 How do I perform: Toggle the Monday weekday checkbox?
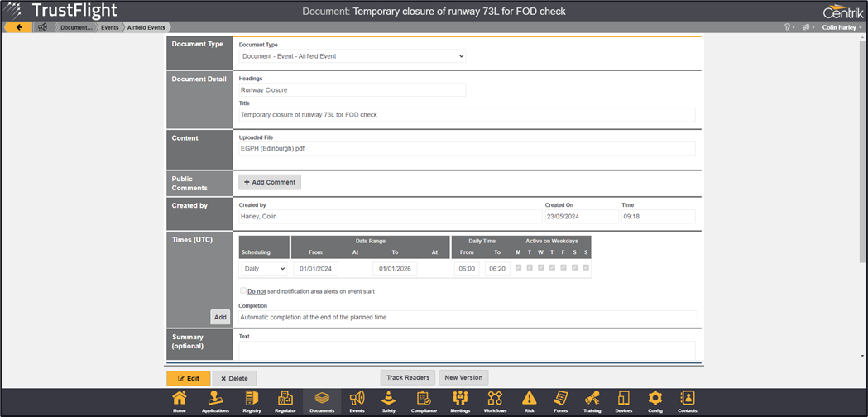point(519,268)
